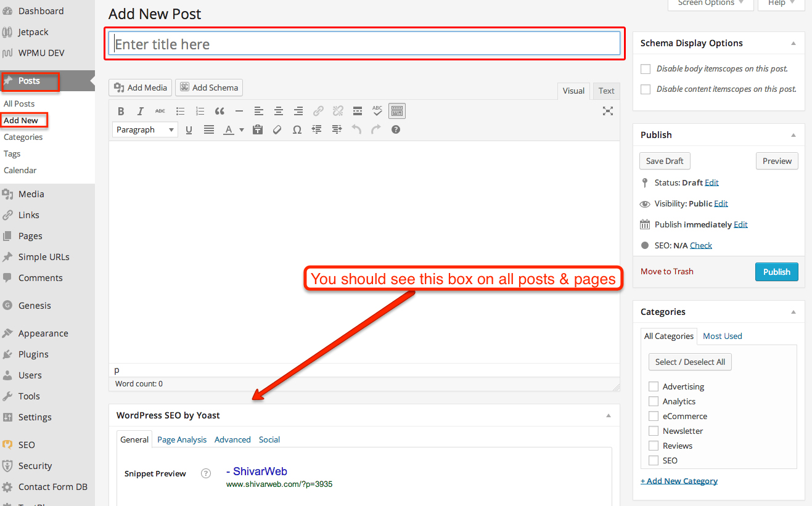
Task: Tick the eCommerce category checkbox
Action: [x=654, y=416]
